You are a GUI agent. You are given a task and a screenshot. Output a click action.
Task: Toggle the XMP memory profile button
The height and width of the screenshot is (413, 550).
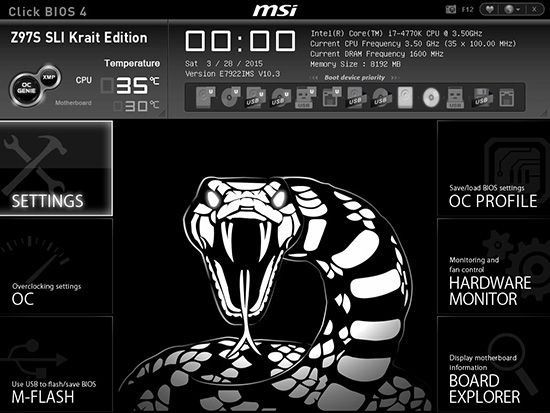click(x=49, y=77)
